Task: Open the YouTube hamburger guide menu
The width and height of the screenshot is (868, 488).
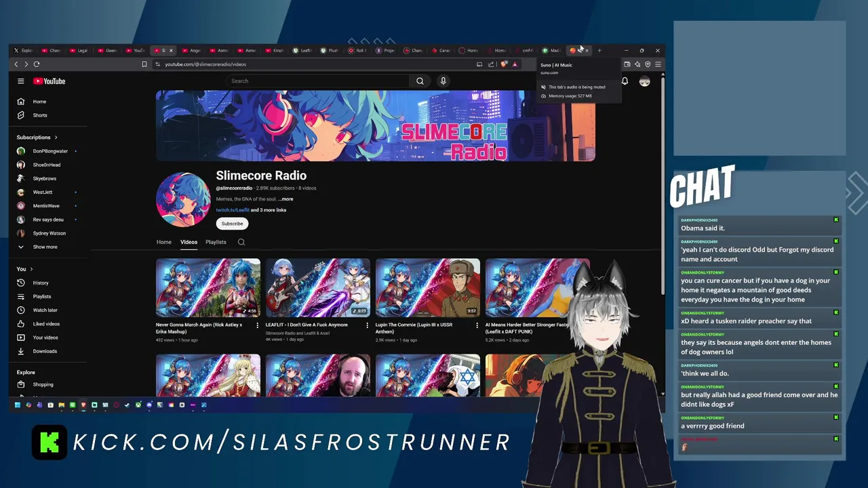Action: click(21, 81)
